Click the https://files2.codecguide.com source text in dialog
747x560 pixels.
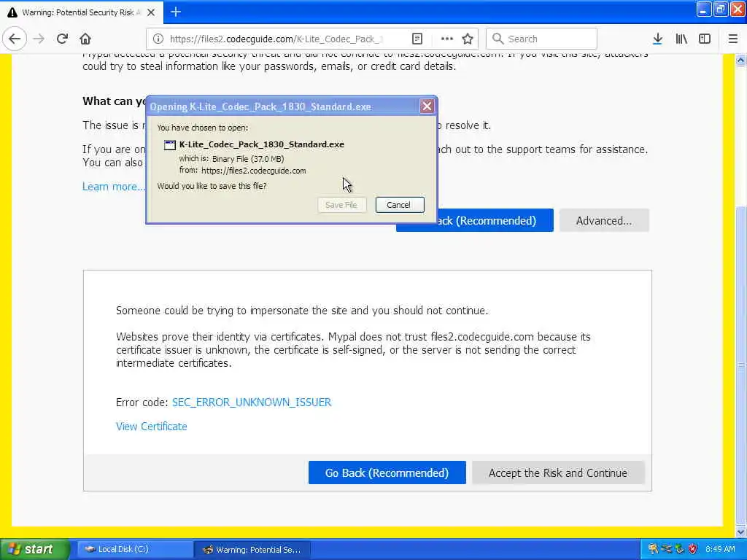(x=253, y=171)
